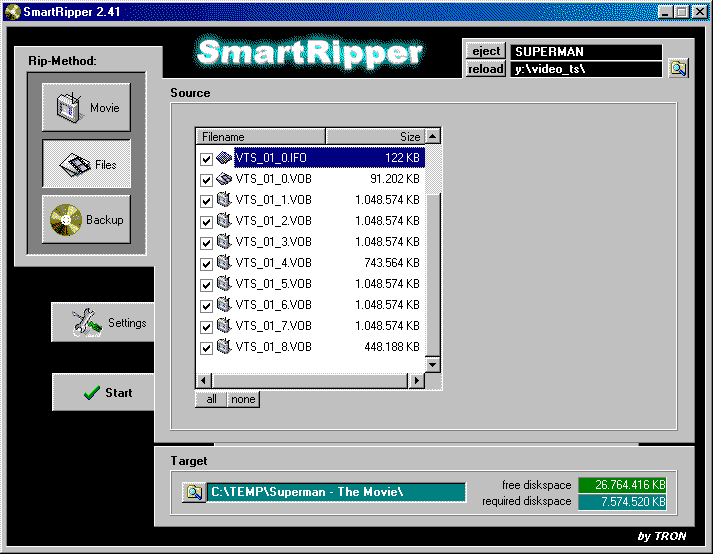
Task: Open Settings with wrench icon
Action: (103, 323)
